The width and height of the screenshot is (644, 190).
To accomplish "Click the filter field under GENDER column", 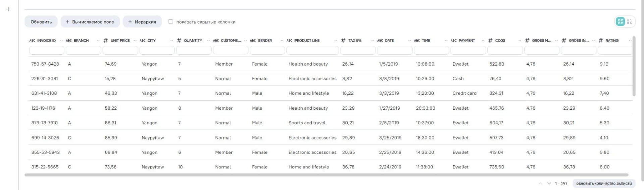I will (x=267, y=50).
